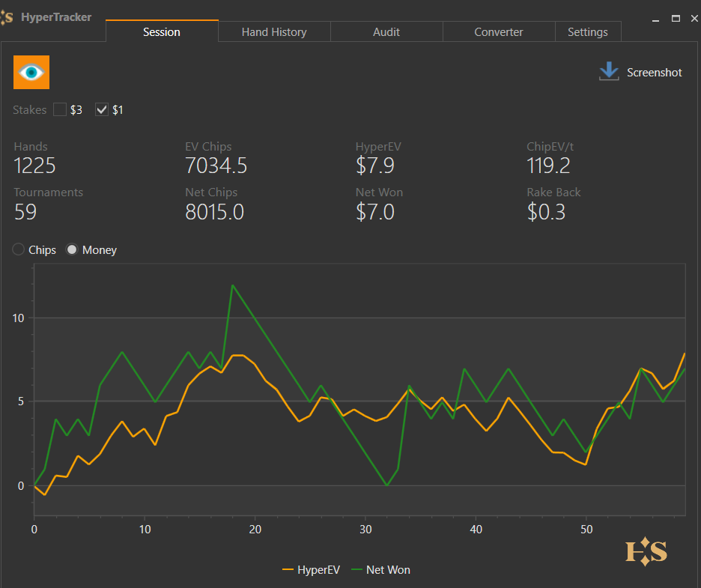Click the Rake Back value $0.3
The image size is (701, 588).
pos(546,212)
